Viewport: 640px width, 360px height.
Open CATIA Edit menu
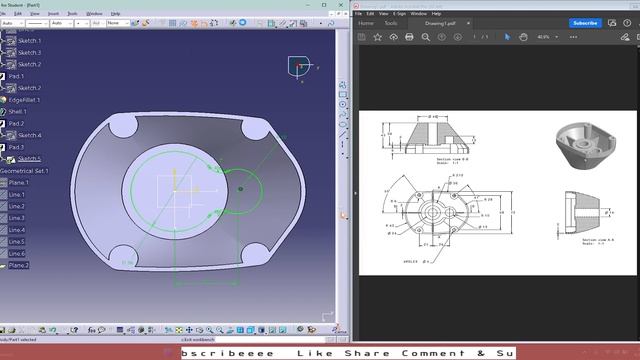[x=18, y=14]
